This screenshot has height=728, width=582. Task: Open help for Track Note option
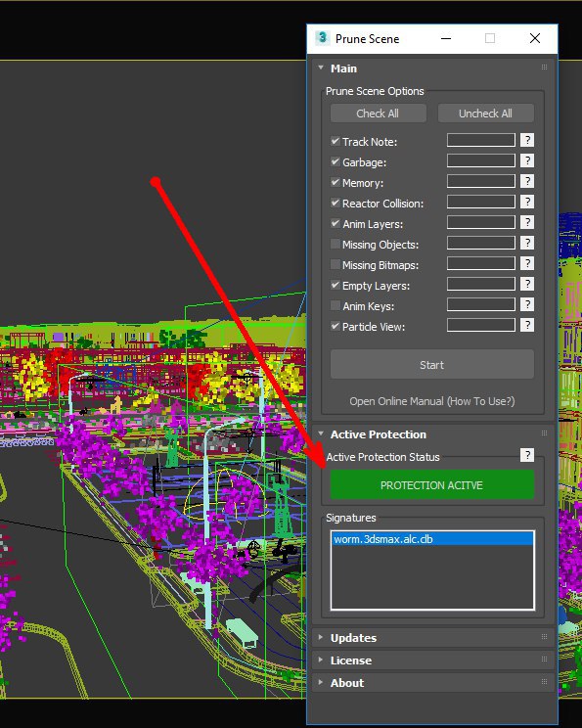(x=527, y=140)
